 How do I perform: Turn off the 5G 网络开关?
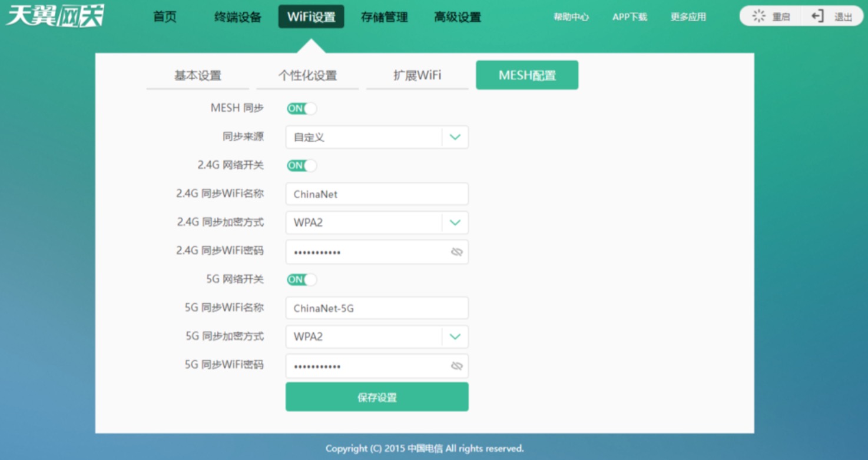point(302,279)
